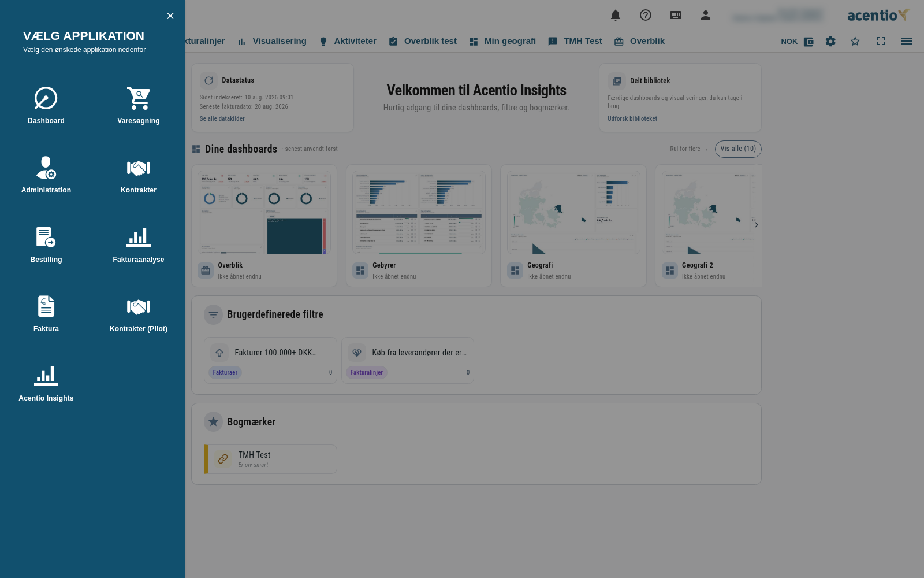Click the heart icon on Køb fra leverandører filter
The height and width of the screenshot is (578, 924).
coord(357,353)
